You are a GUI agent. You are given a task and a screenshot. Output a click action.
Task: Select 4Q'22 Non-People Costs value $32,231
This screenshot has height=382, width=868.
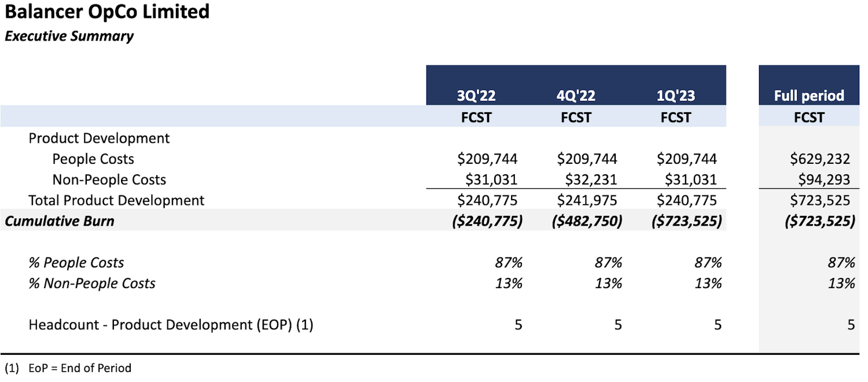coord(587,180)
